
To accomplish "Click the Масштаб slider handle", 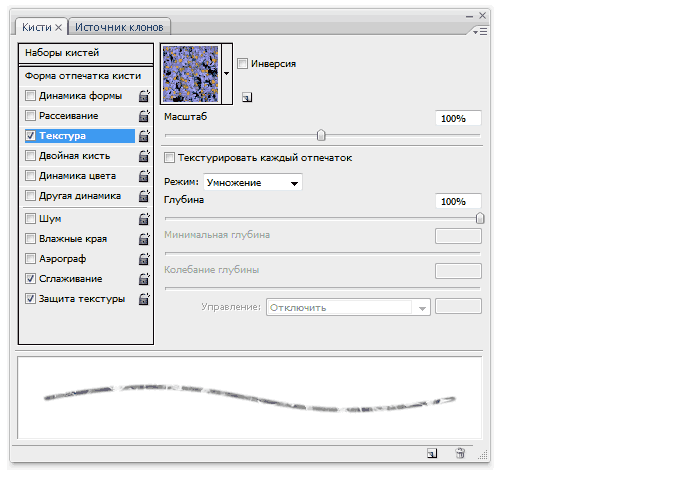I will pyautogui.click(x=321, y=134).
